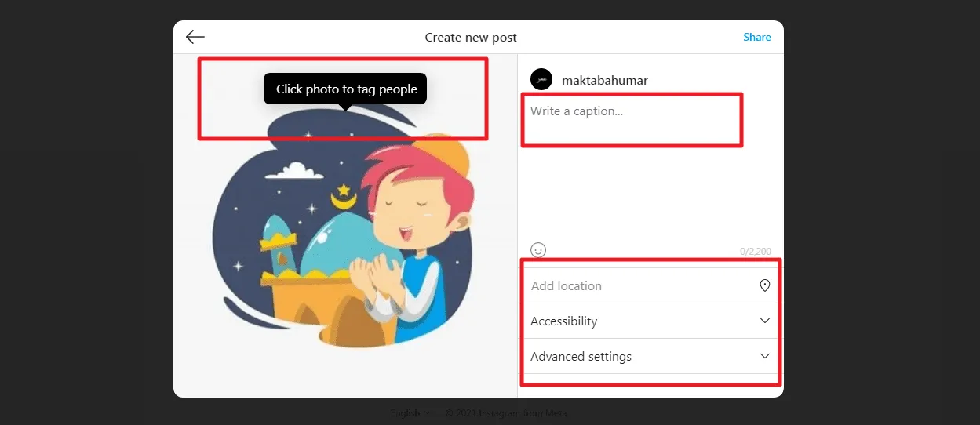
Task: Click the Create new post title
Action: pos(471,37)
